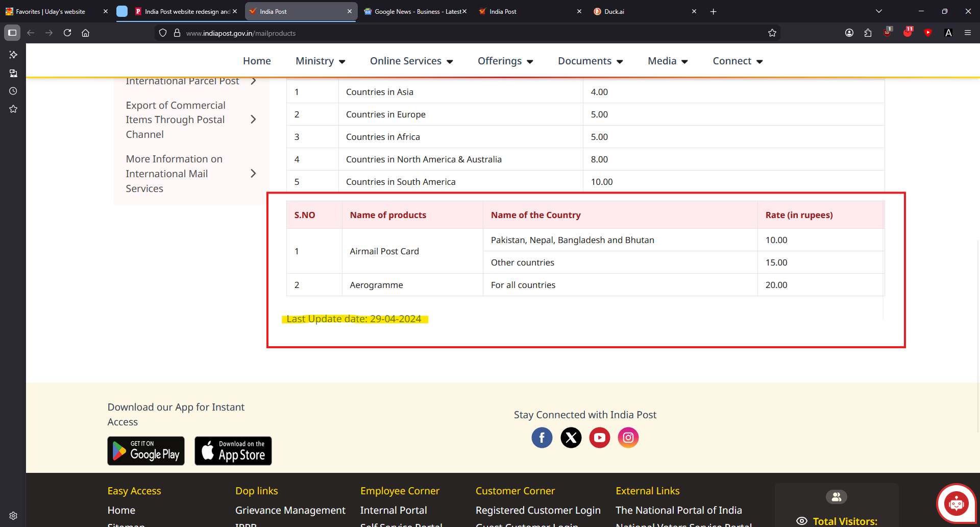Click the Facebook social icon
Image resolution: width=980 pixels, height=527 pixels.
point(542,438)
